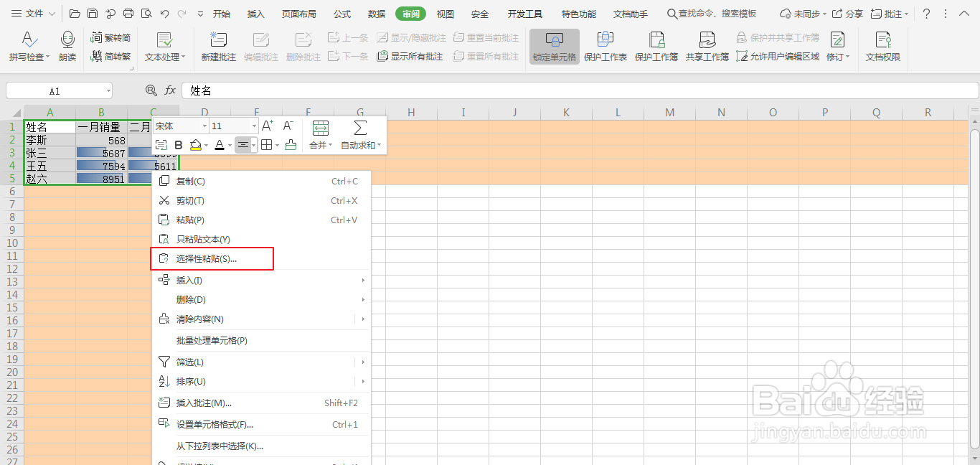Click the search commands field 查找命令
980x465 pixels.
click(x=712, y=14)
